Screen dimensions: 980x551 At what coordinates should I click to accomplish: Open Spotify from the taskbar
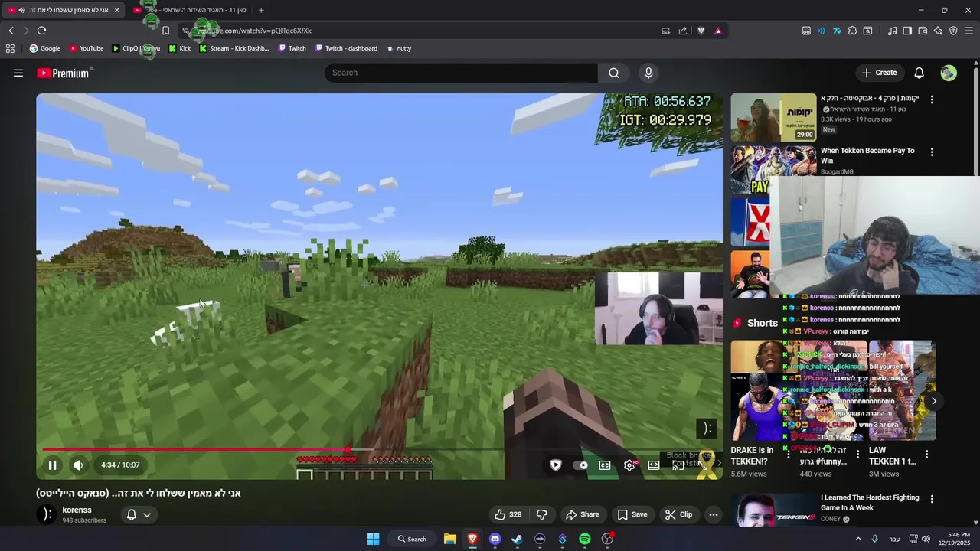coord(585,539)
